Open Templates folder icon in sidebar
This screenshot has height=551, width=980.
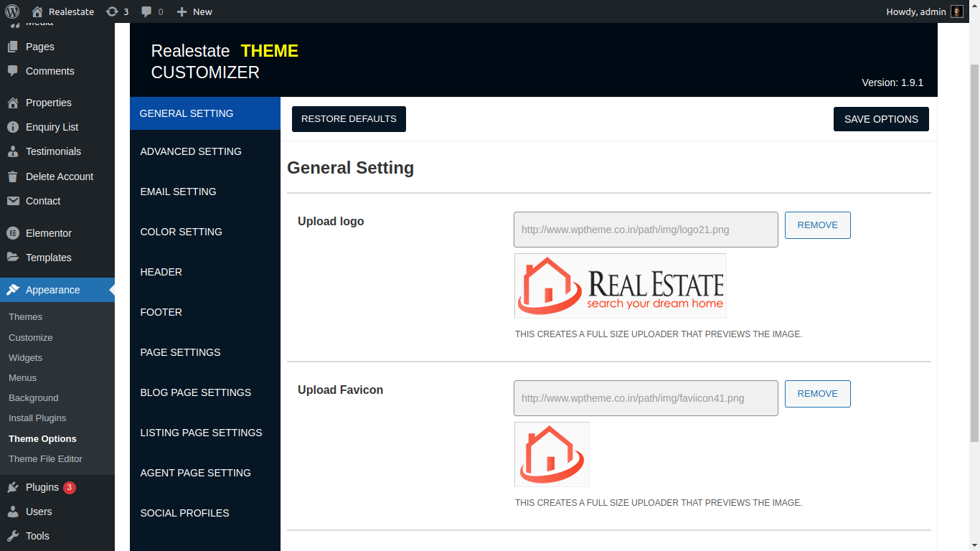tap(13, 258)
